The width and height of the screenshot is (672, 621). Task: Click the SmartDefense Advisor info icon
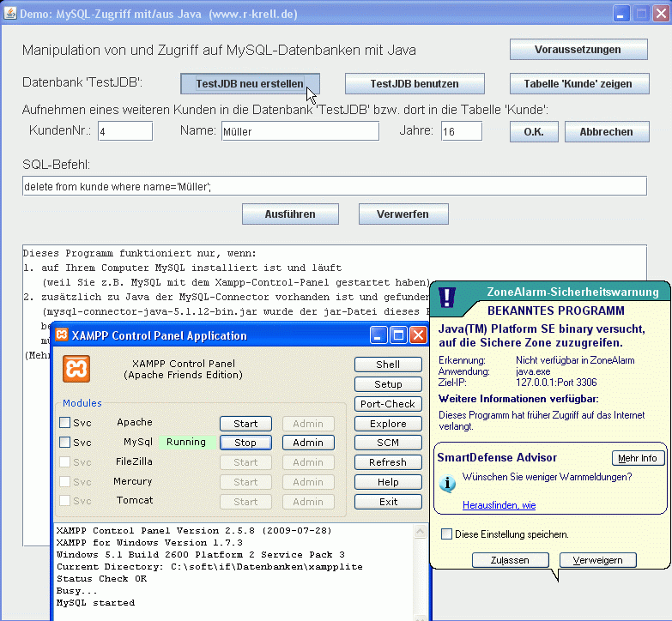pyautogui.click(x=447, y=484)
